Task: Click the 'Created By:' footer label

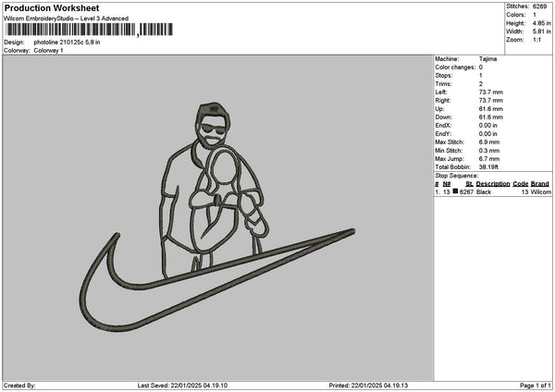Action: 19,386
